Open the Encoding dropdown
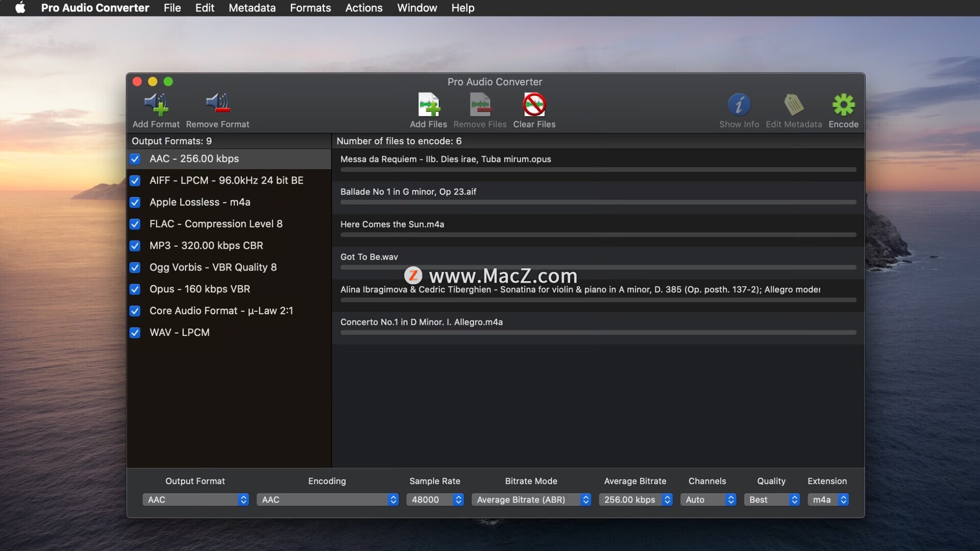This screenshot has height=551, width=980. pyautogui.click(x=327, y=499)
